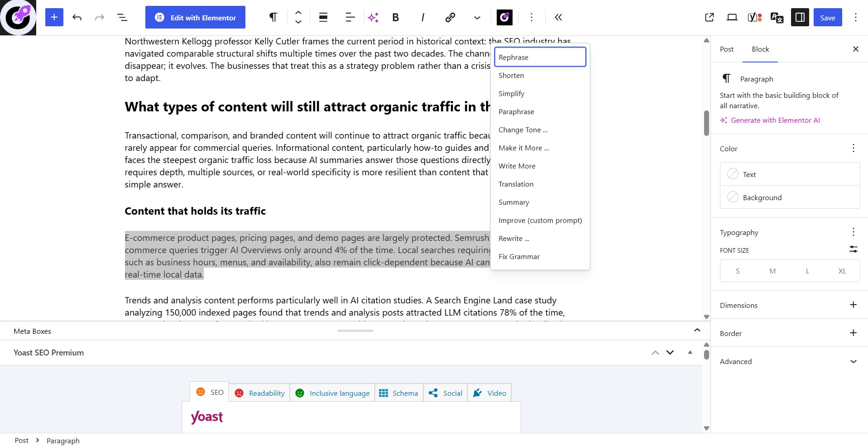Select font size M
The height and width of the screenshot is (446, 868).
(772, 271)
